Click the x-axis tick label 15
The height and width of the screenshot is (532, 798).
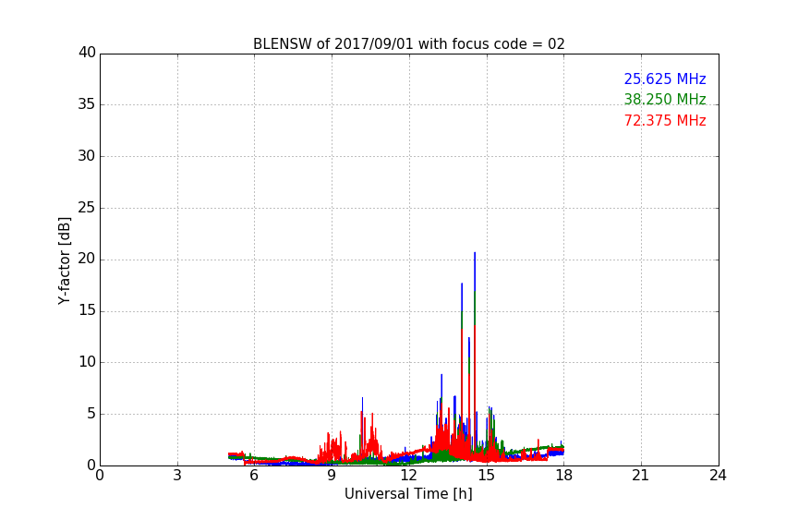487,476
